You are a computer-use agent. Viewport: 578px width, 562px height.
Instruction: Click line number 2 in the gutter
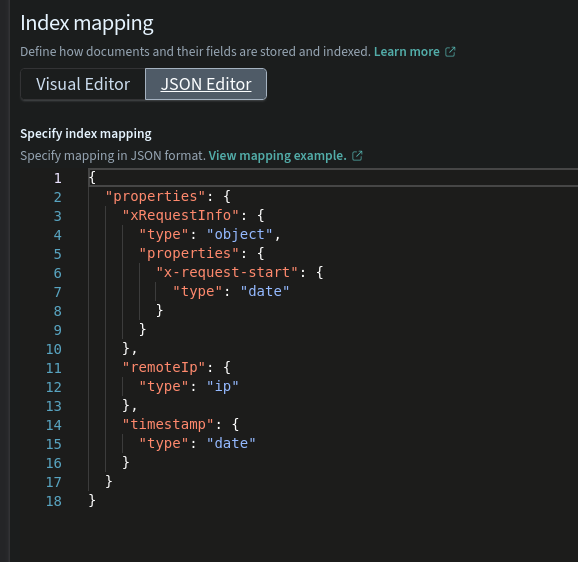click(58, 197)
